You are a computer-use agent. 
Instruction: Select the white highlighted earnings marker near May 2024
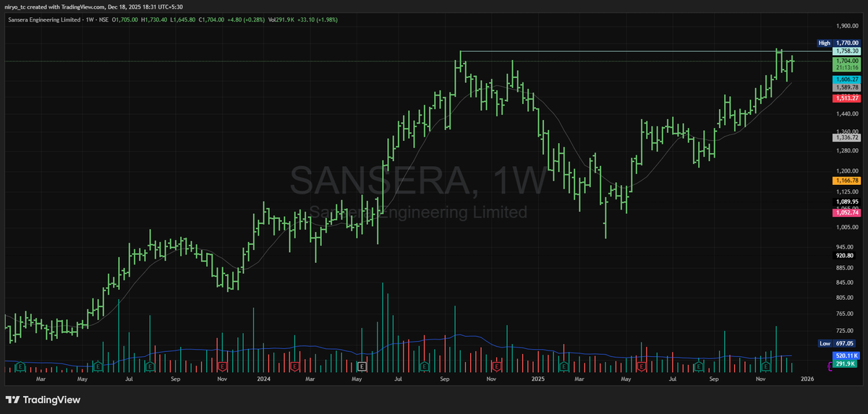click(x=362, y=366)
